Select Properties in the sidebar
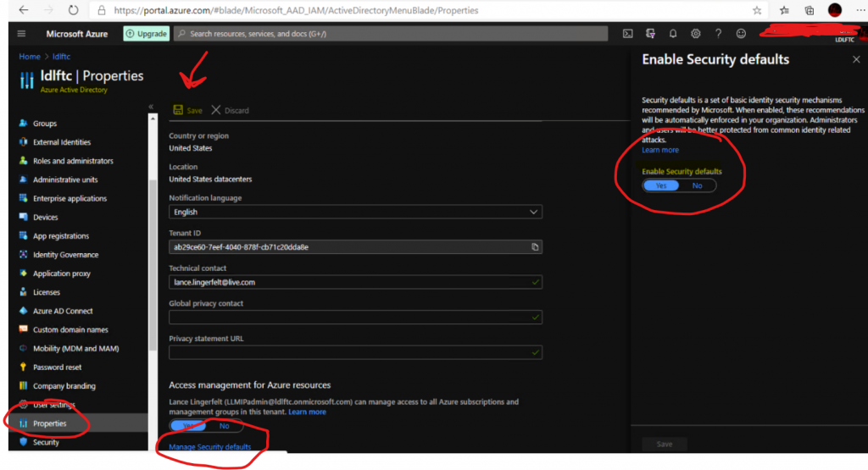Viewport: 868px width, 470px height. pyautogui.click(x=49, y=423)
